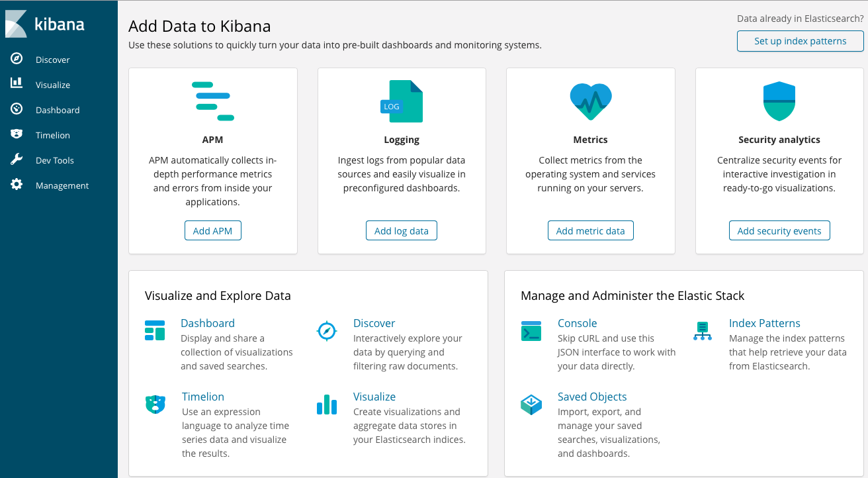Click the Saved Objects box icon

point(531,405)
